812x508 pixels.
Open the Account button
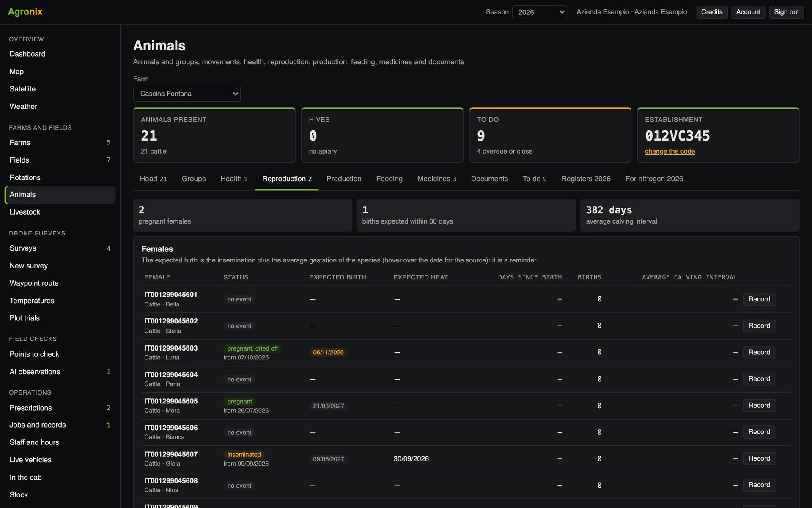click(x=748, y=12)
